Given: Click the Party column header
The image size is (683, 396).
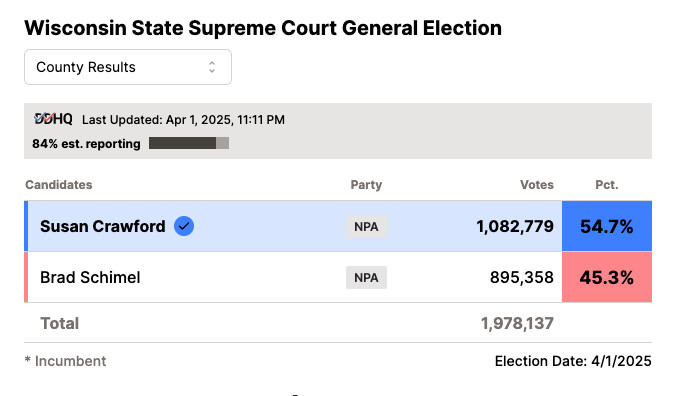Looking at the screenshot, I should (366, 185).
